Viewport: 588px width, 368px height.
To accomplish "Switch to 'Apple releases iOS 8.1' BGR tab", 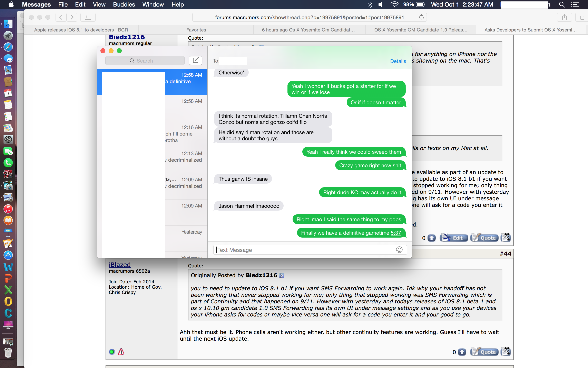I will pyautogui.click(x=81, y=30).
